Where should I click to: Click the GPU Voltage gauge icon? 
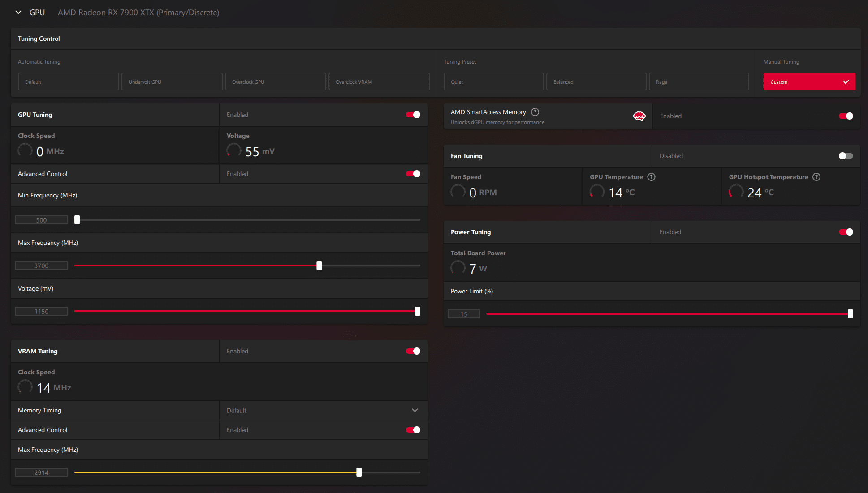234,150
